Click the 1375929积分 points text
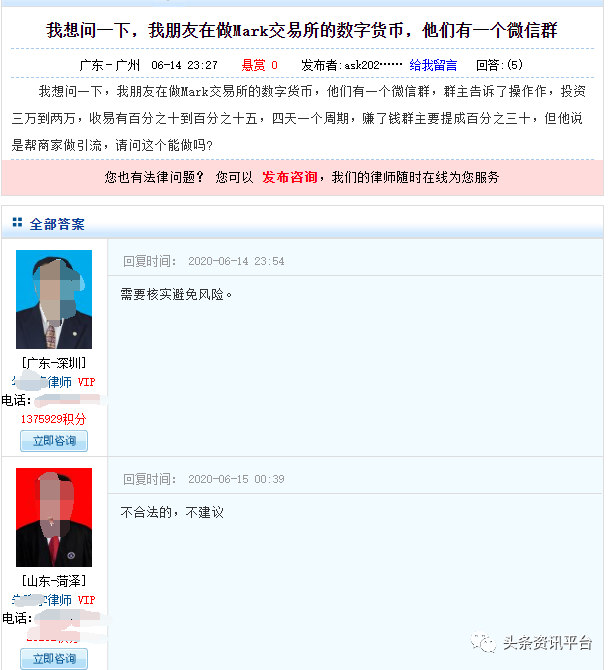The image size is (612, 670). 53,419
